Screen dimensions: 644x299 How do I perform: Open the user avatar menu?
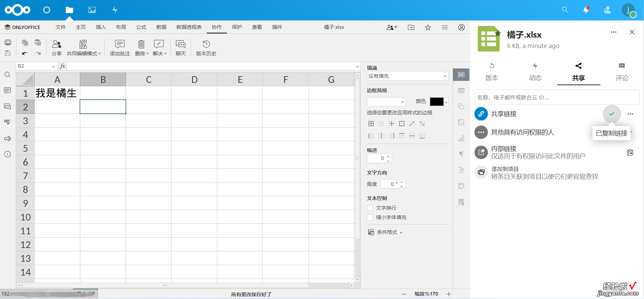point(628,10)
